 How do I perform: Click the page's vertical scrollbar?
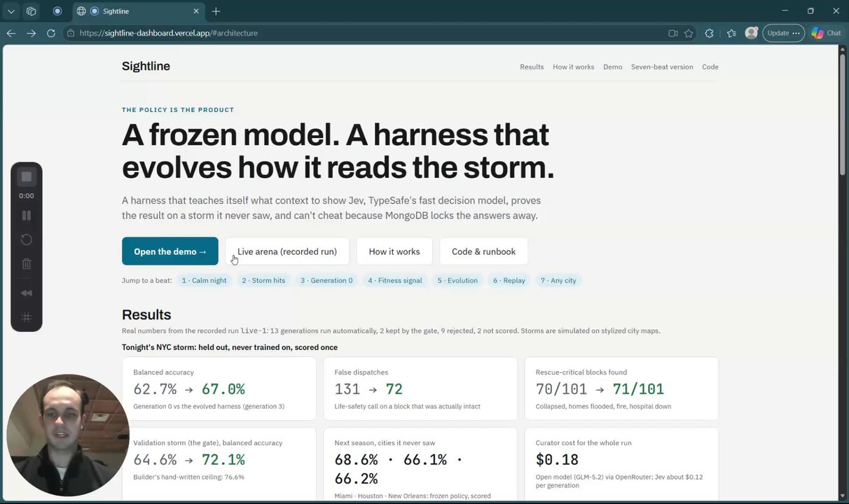[x=843, y=273]
